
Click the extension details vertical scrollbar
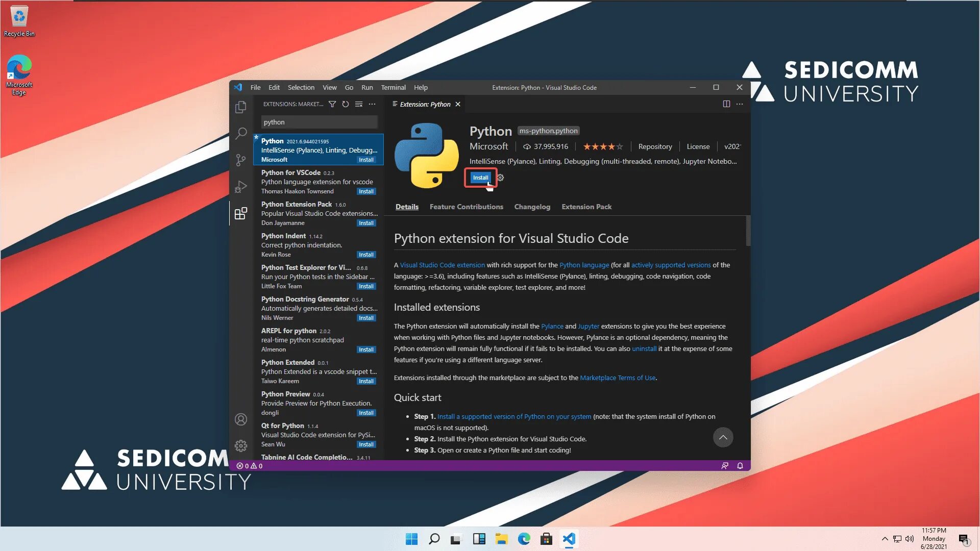click(x=748, y=231)
